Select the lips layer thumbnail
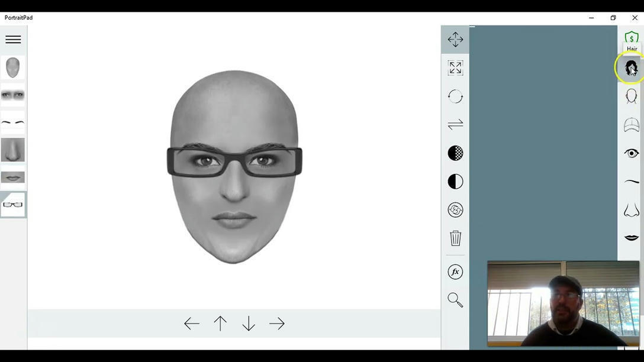The width and height of the screenshot is (644, 362). tap(13, 177)
